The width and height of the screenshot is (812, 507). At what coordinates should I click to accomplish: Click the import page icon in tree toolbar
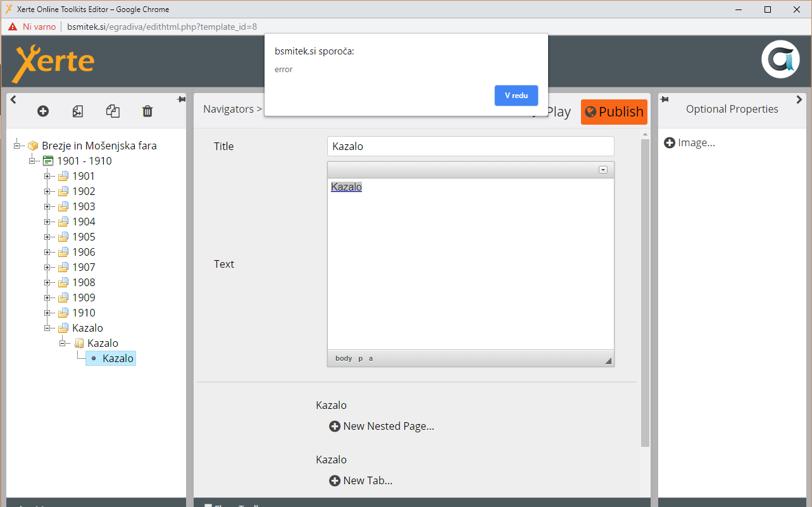[77, 111]
